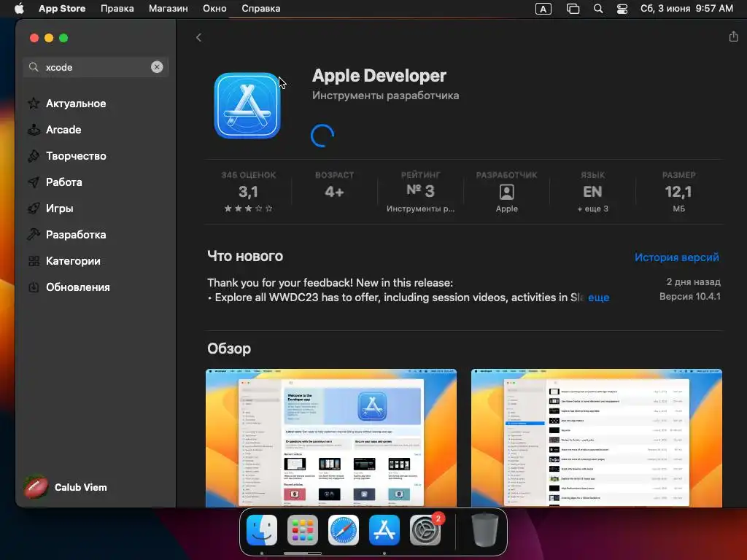This screenshot has width=747, height=560.
Task: Click the 3,1 ratings score
Action: coord(248,192)
